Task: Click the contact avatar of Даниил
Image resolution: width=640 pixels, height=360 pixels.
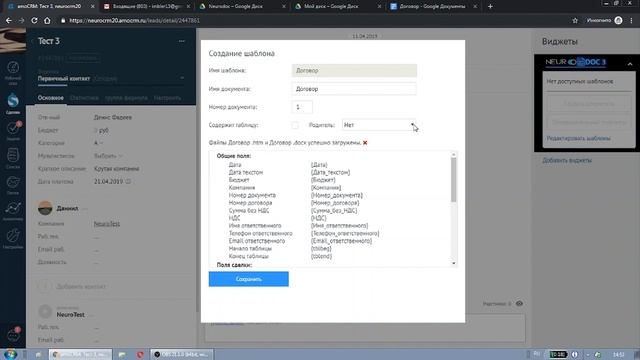Action: coord(45,208)
